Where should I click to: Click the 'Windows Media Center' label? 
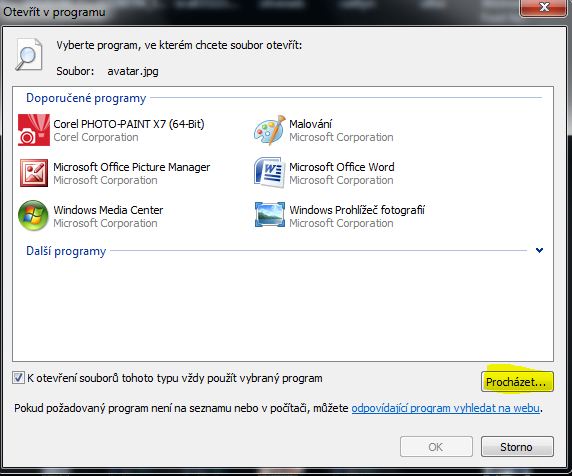pos(108,210)
